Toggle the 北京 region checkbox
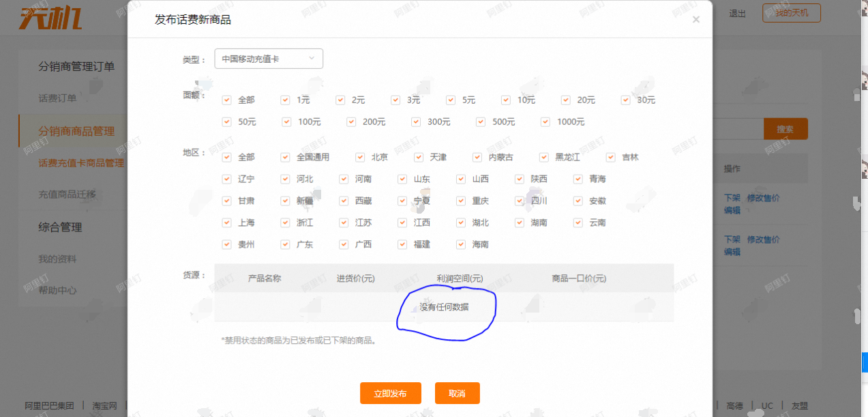 point(360,157)
